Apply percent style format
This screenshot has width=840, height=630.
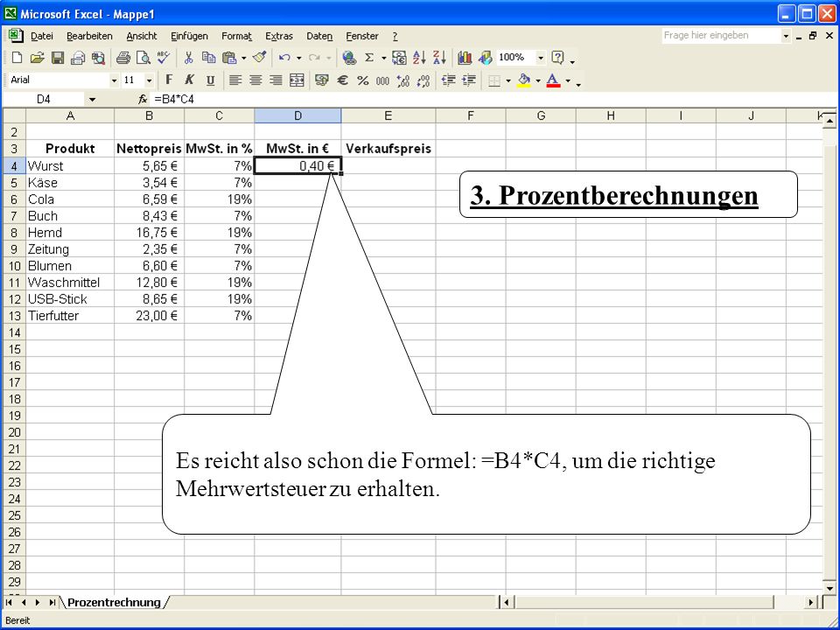(x=362, y=80)
